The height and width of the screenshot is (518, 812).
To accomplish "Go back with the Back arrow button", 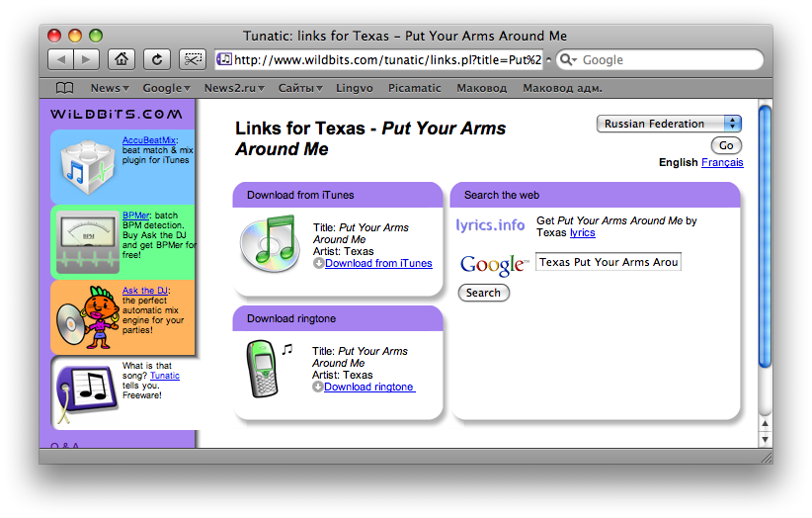I will [60, 59].
